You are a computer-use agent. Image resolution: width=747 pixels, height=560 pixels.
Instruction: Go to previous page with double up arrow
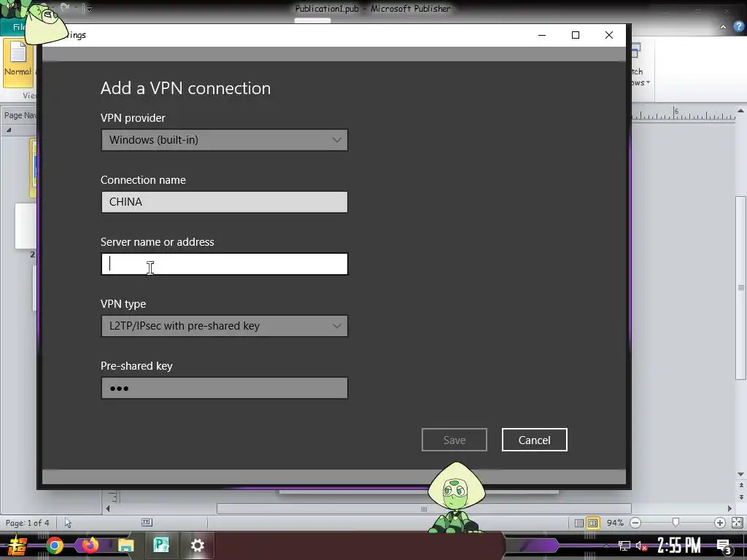tap(741, 485)
